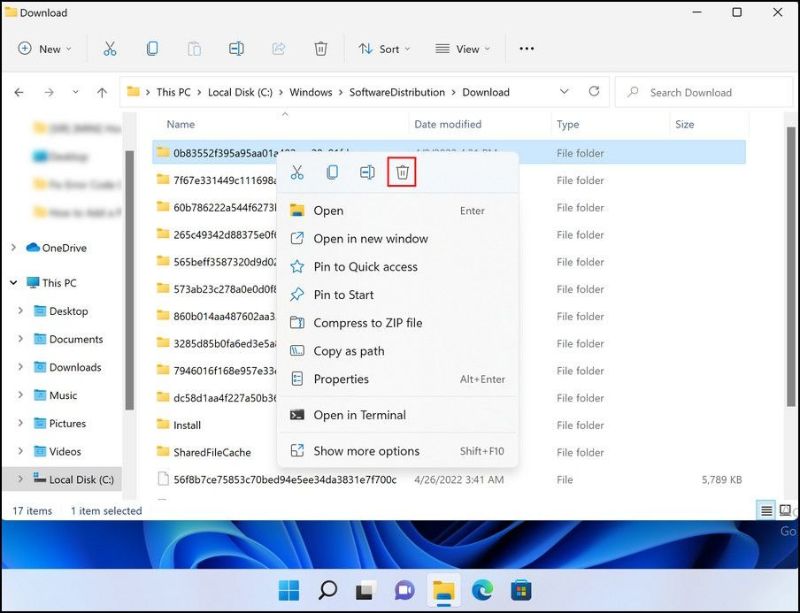Expand the OneDrive tree node
Image resolution: width=800 pixels, height=613 pixels.
pos(13,248)
